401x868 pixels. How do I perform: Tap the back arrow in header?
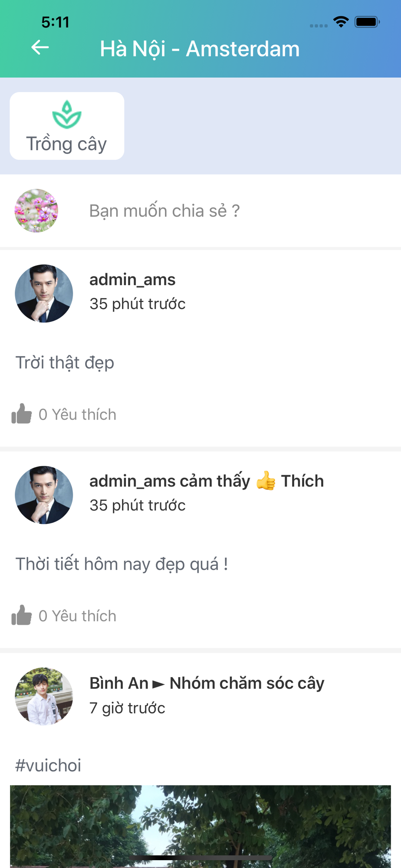pyautogui.click(x=40, y=47)
